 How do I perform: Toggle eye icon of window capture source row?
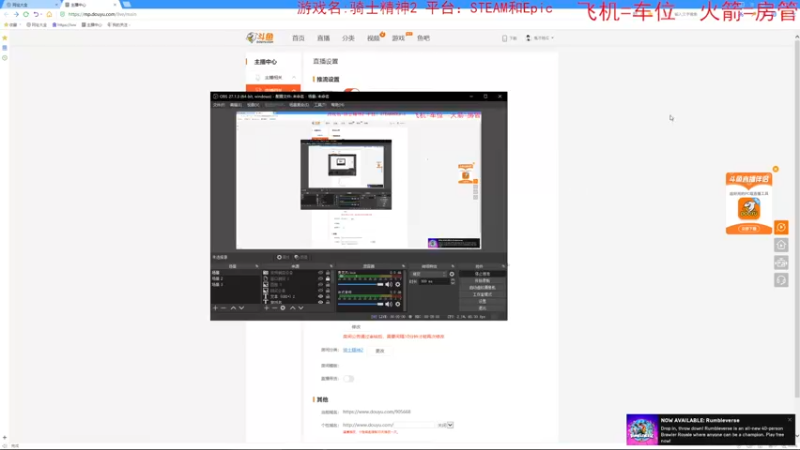(x=320, y=279)
